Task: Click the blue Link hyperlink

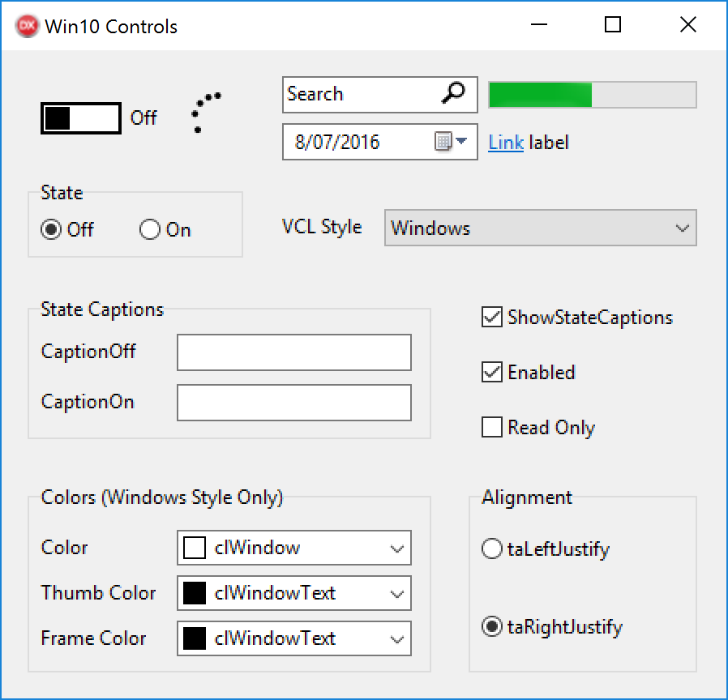Action: click(506, 143)
